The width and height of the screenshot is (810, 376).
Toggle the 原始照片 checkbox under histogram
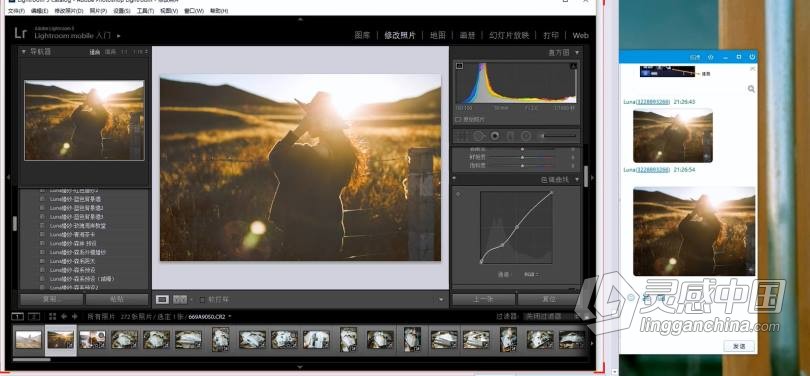click(458, 119)
